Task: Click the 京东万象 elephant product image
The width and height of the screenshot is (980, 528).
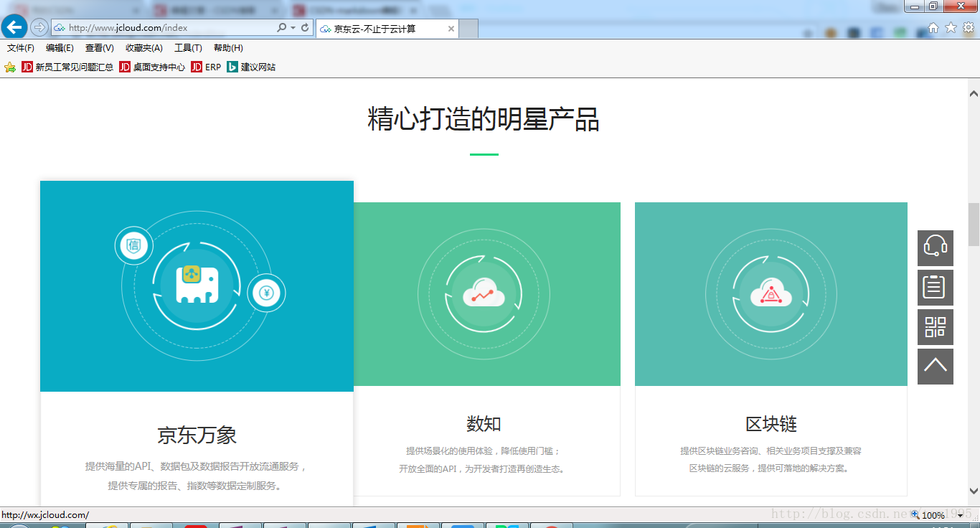Action: [x=197, y=286]
